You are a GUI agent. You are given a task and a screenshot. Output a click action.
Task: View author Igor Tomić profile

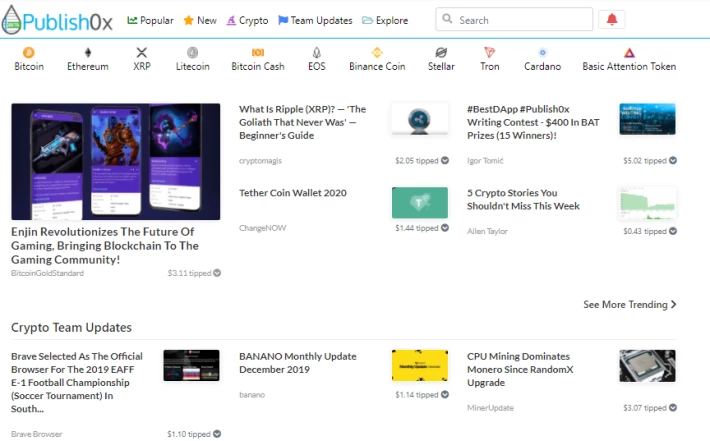pos(485,161)
